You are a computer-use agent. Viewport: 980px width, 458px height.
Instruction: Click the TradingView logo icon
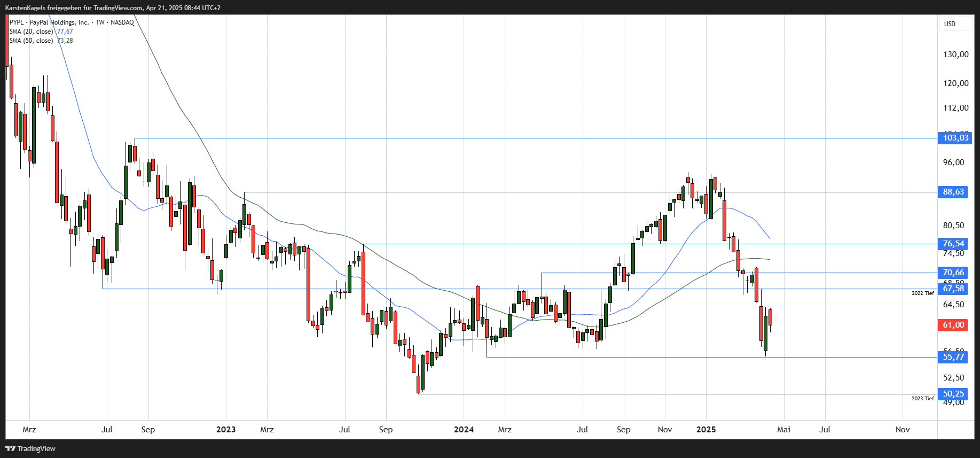click(10, 448)
